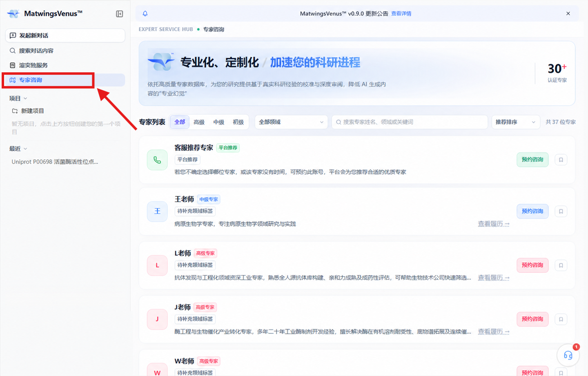Click the 共 37 位专家 count text
Screen dimensions: 588x376
coord(561,122)
